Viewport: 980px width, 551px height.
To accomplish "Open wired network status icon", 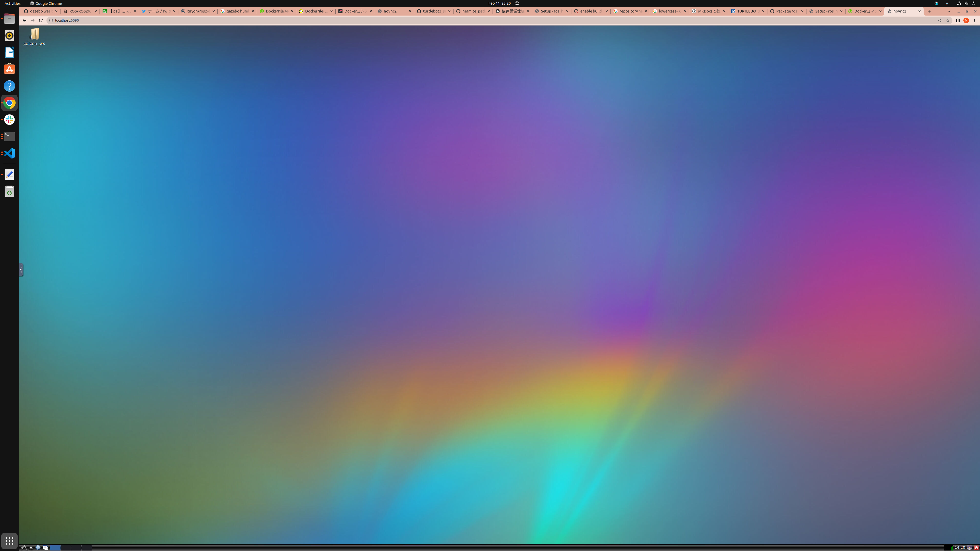I will coord(959,3).
